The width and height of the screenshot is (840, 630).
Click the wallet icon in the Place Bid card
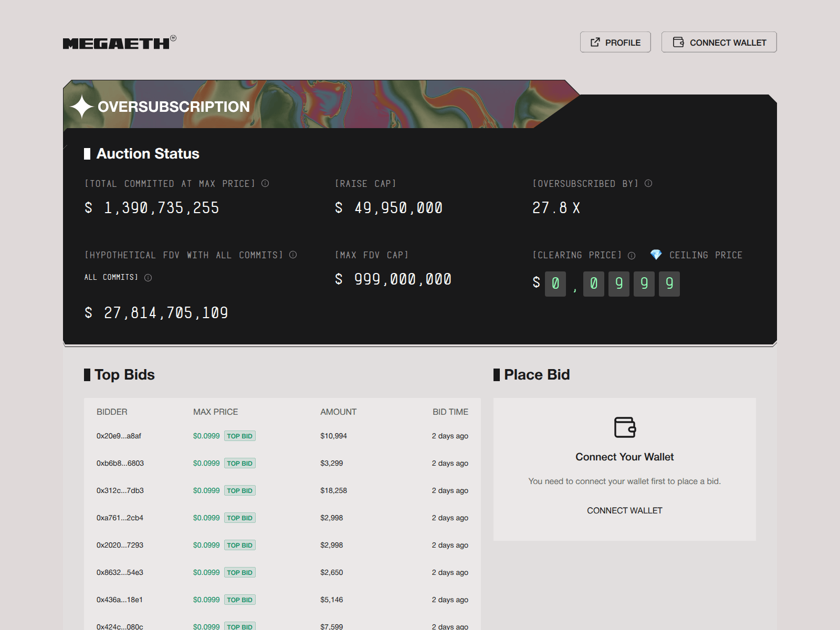[x=625, y=427]
